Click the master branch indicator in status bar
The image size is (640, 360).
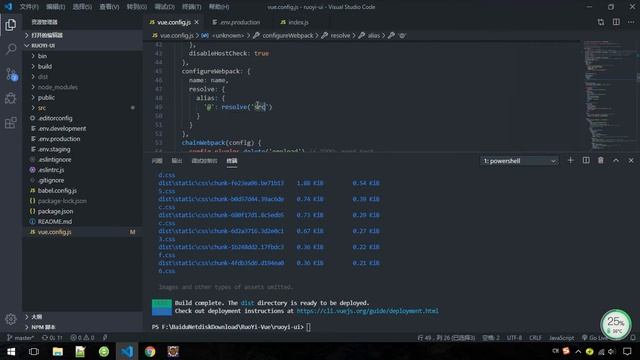(20, 338)
